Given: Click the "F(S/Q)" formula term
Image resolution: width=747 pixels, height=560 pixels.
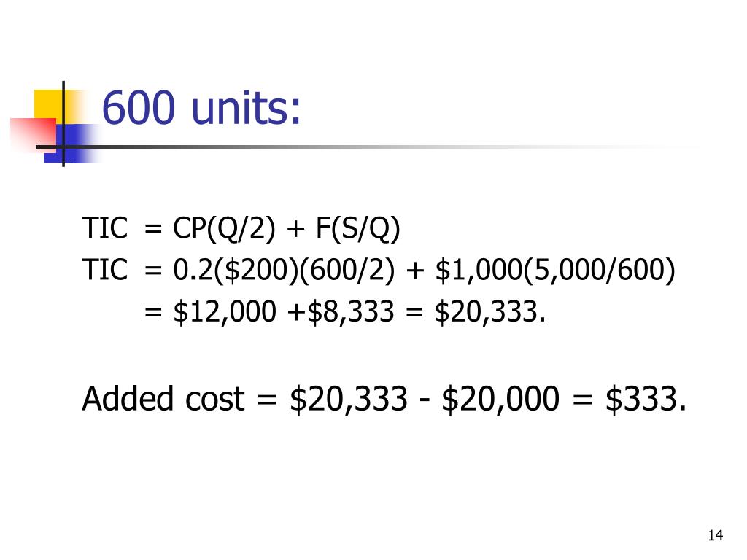Looking at the screenshot, I should pos(357,228).
